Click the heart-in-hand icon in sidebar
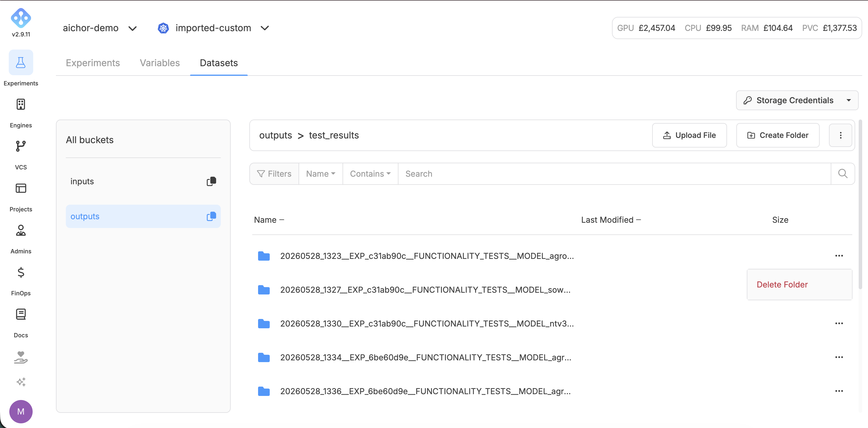Viewport: 868px width, 428px height. click(x=21, y=357)
